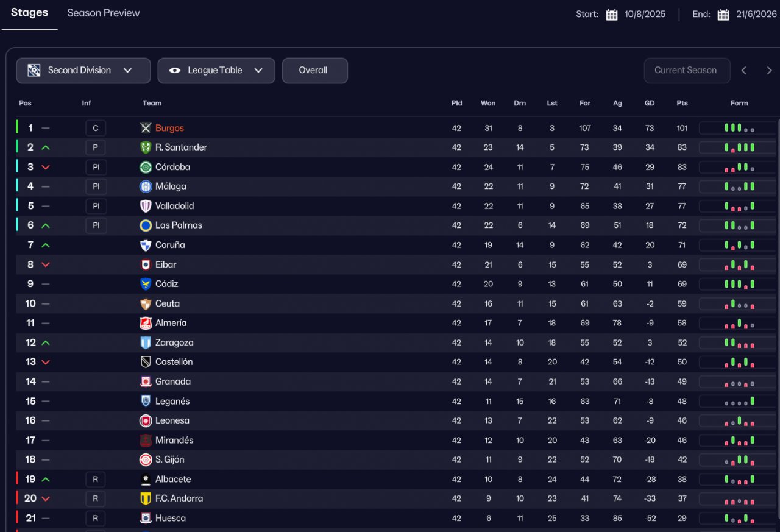
Task: Click the Current Season button
Action: click(686, 71)
